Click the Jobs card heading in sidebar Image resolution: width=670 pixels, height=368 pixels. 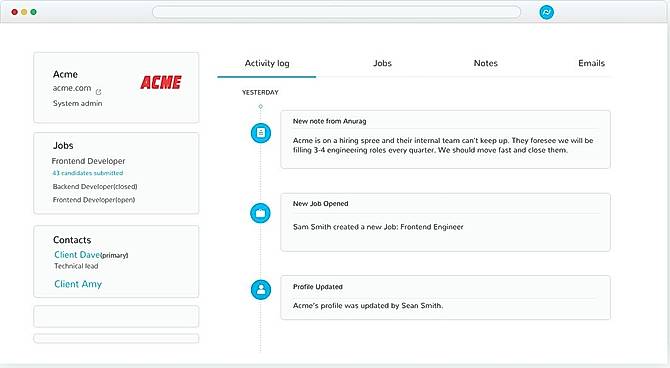(63, 146)
